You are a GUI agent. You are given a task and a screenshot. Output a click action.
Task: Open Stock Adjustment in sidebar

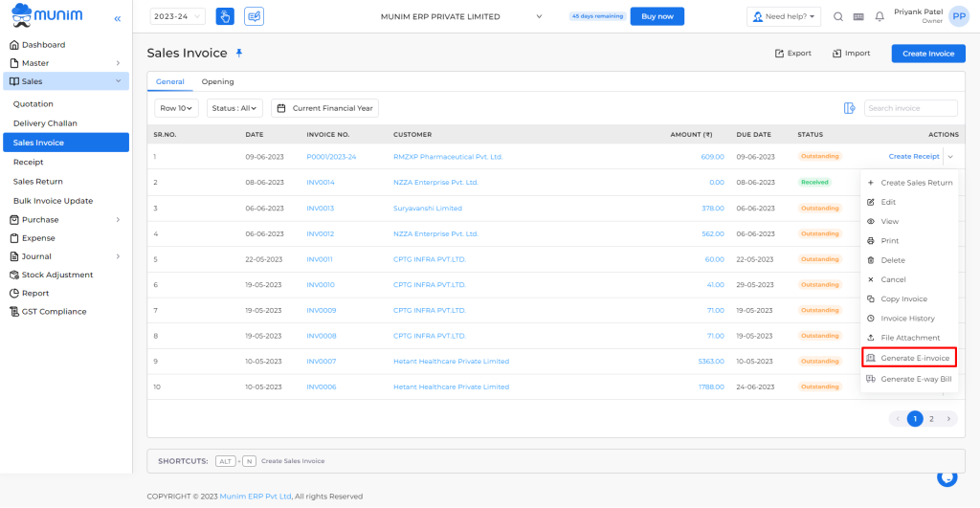[x=52, y=275]
